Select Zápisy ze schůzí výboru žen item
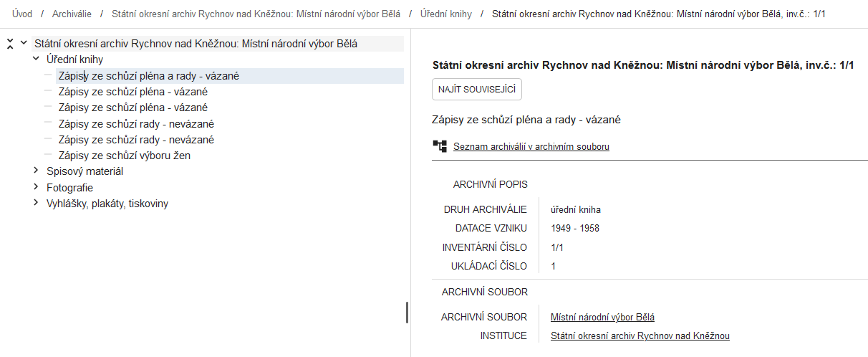This screenshot has width=868, height=357. click(125, 155)
